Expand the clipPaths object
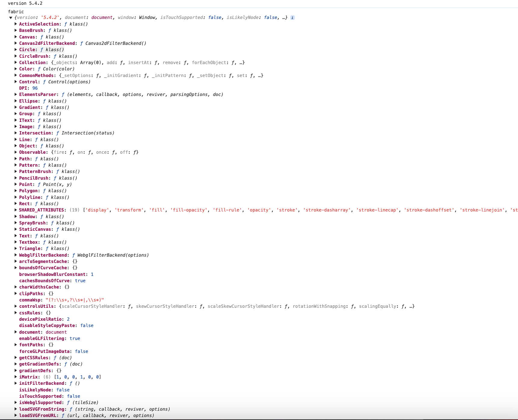Screen dimensions: 518x420 tap(16, 293)
